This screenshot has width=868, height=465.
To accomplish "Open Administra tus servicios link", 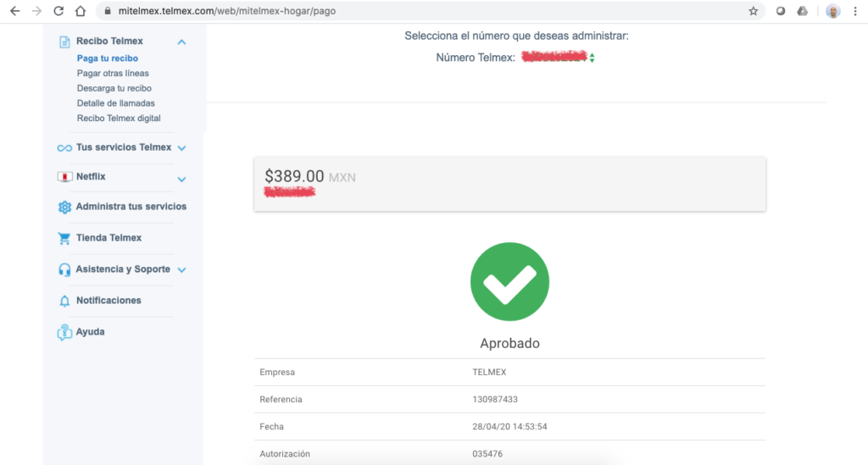I will click(131, 206).
